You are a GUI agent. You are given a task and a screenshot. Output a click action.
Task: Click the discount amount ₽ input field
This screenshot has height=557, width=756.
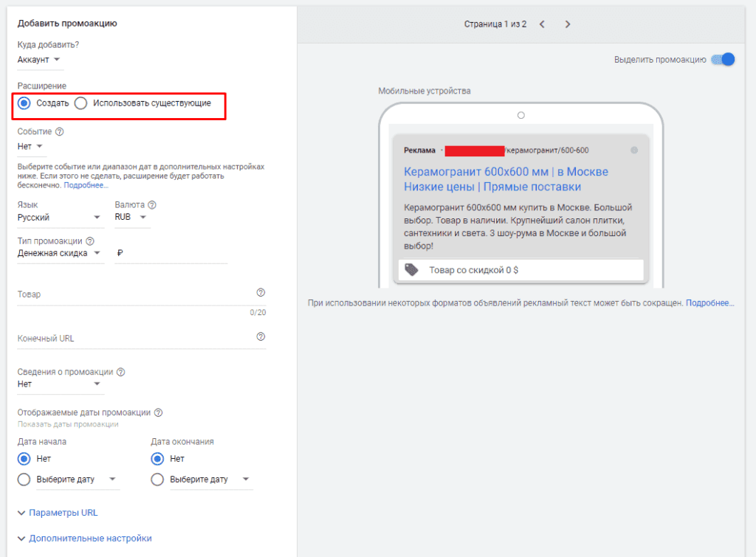click(171, 253)
